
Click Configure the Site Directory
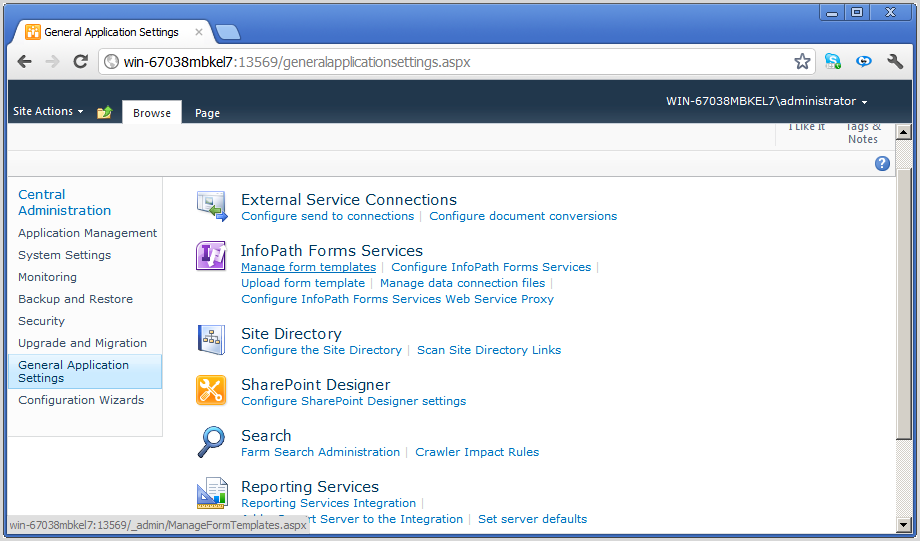[x=322, y=350]
